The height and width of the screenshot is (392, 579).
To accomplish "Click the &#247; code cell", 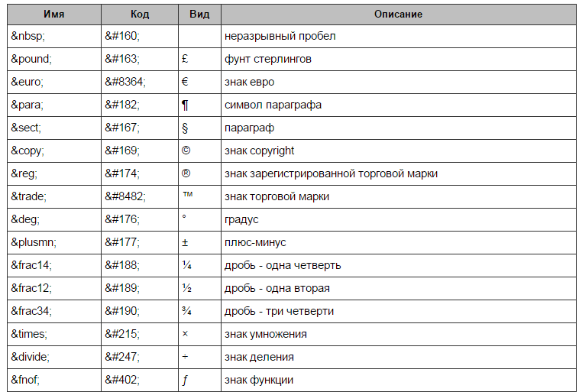I will pyautogui.click(x=140, y=357).
